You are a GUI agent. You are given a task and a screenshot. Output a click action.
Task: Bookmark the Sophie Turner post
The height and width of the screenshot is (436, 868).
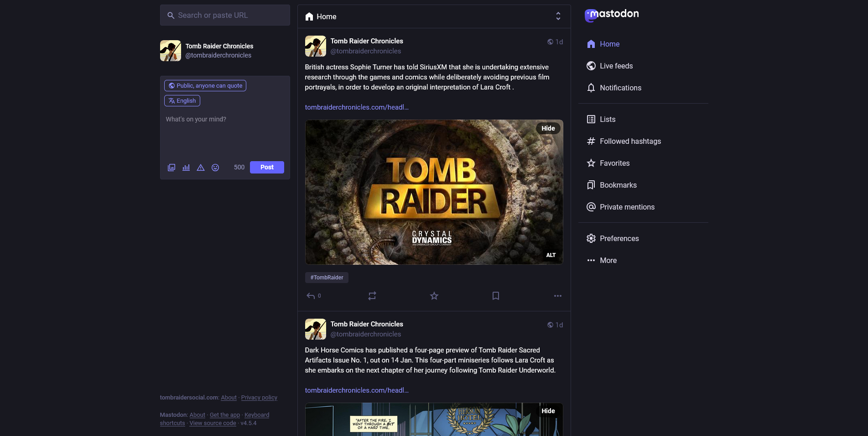click(x=496, y=296)
